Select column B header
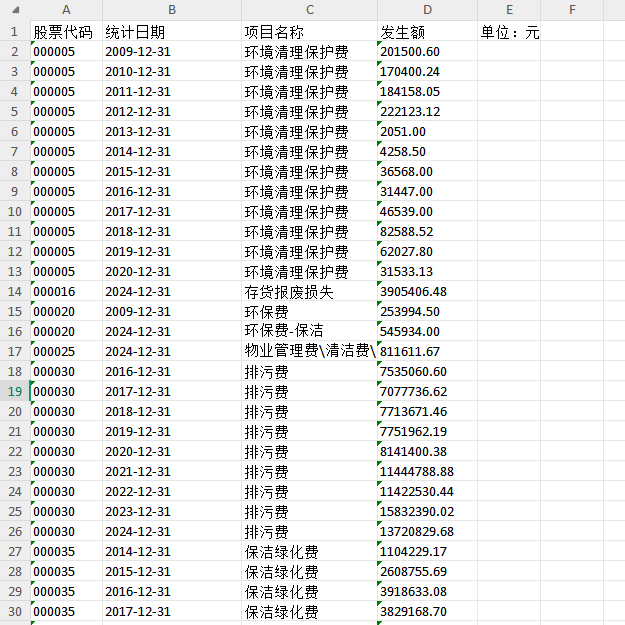This screenshot has height=625, width=625. (x=172, y=10)
